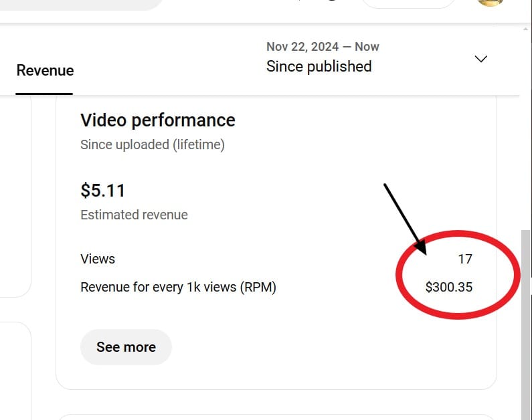The image size is (532, 420).
Task: Click the Views row label
Action: (98, 259)
